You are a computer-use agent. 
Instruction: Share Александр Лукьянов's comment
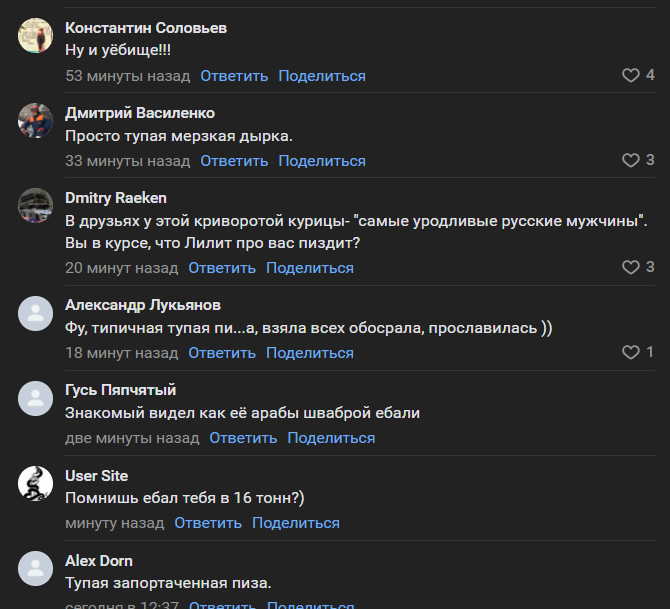click(x=310, y=353)
